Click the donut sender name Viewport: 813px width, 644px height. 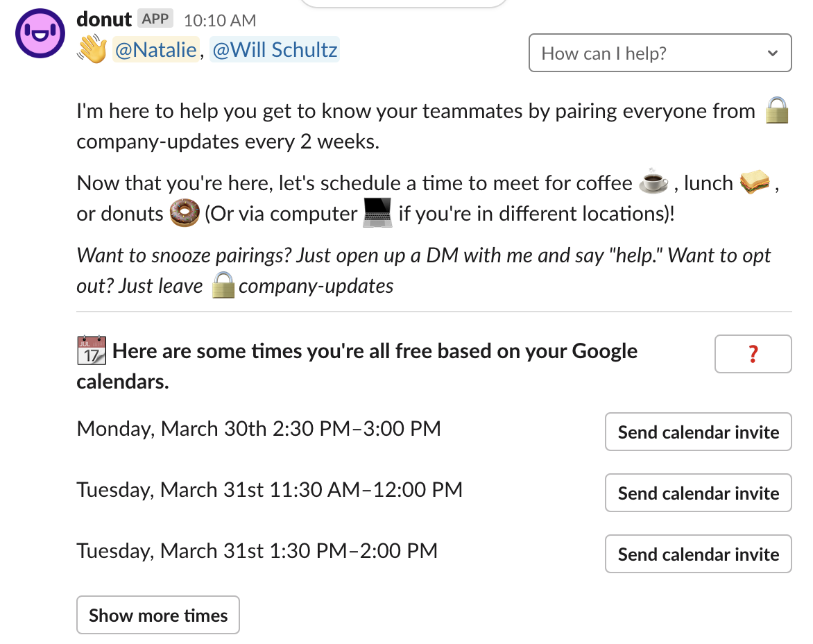(103, 19)
